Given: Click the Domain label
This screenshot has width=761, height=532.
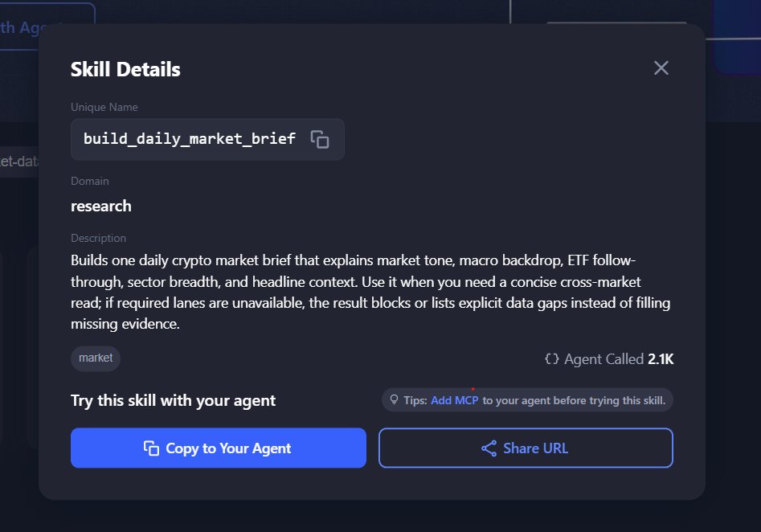Looking at the screenshot, I should pyautogui.click(x=90, y=181).
